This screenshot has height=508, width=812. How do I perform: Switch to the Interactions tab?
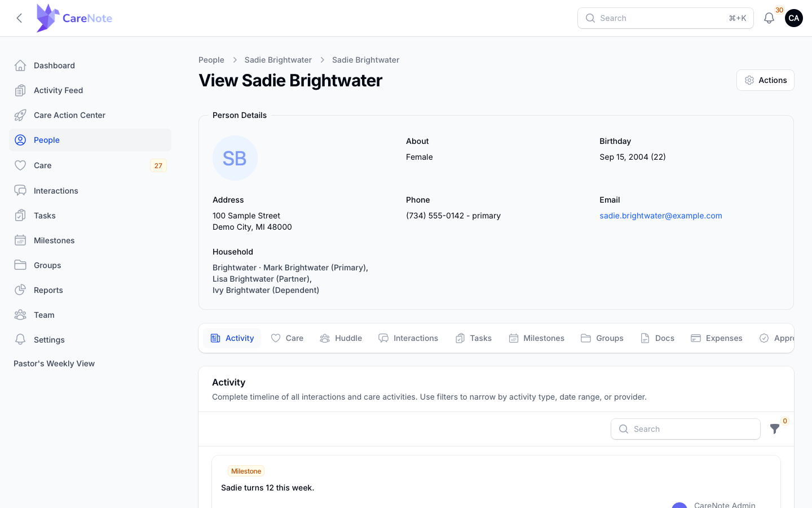(x=408, y=338)
